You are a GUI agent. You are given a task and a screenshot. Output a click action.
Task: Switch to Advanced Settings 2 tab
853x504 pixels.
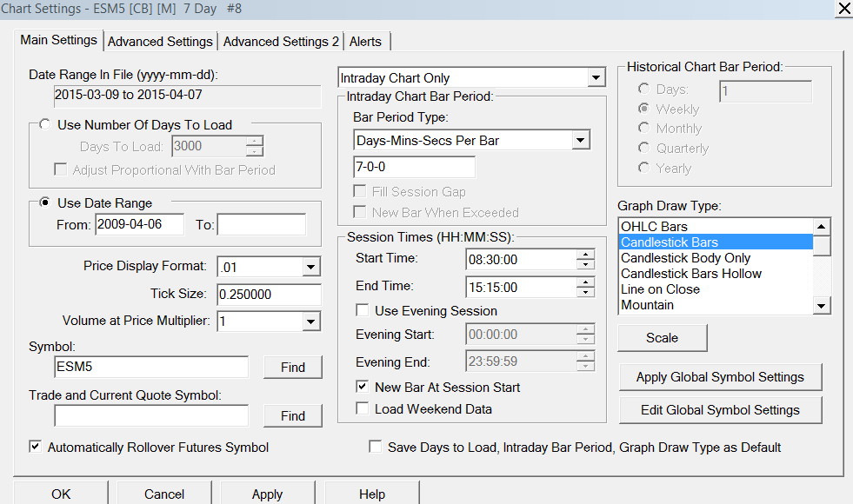pyautogui.click(x=281, y=42)
